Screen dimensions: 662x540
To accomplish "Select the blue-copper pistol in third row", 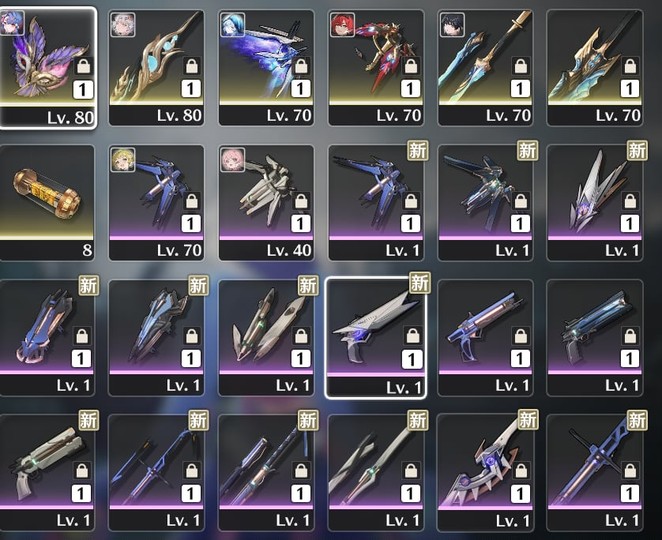I will click(485, 338).
